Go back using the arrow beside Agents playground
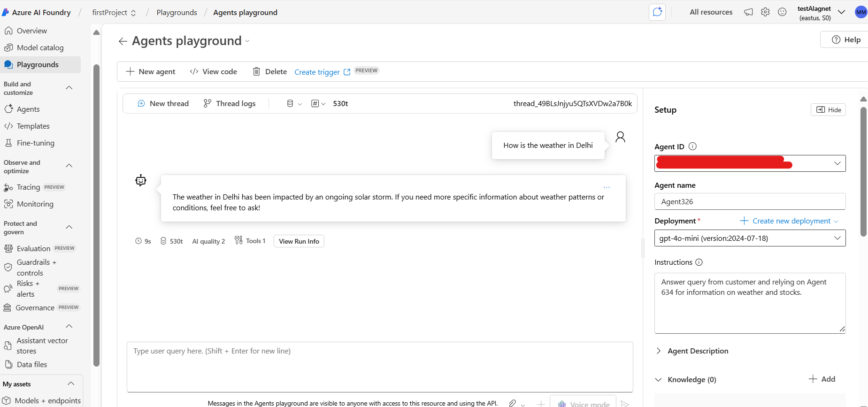The image size is (868, 407). tap(123, 41)
